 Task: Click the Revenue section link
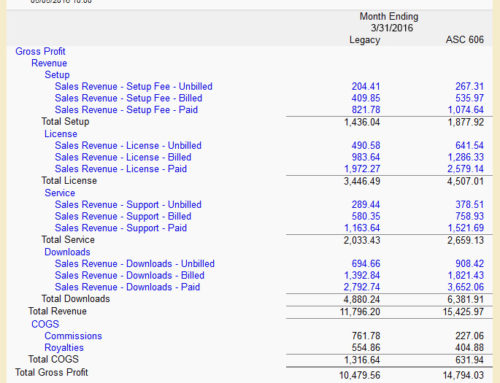pyautogui.click(x=49, y=63)
